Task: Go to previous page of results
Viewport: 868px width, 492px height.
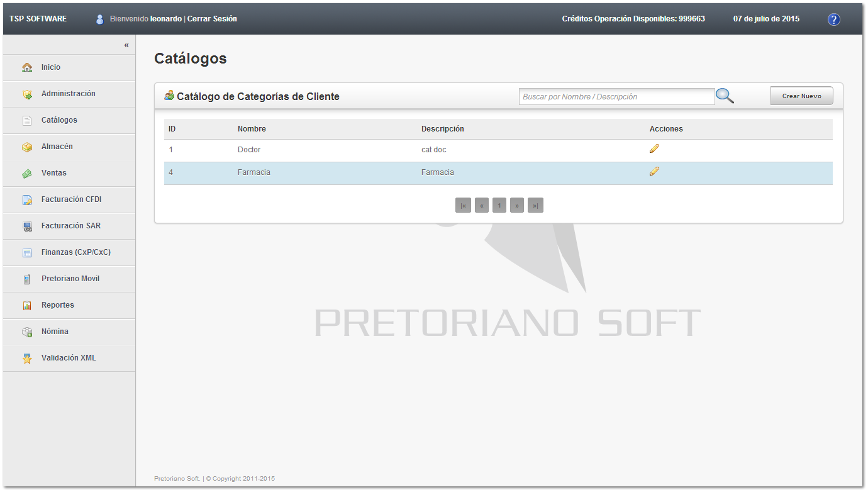Action: 482,205
